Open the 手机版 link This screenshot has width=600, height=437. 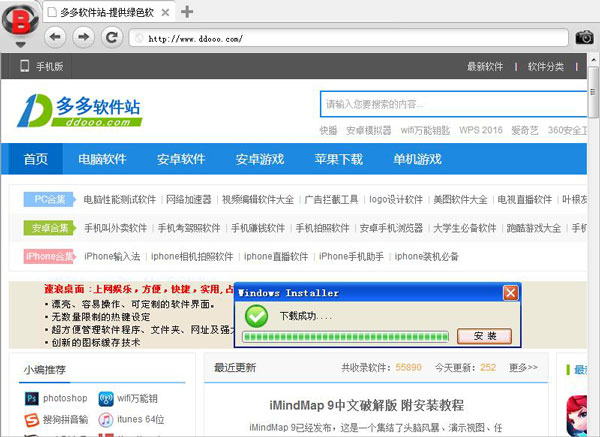point(49,67)
